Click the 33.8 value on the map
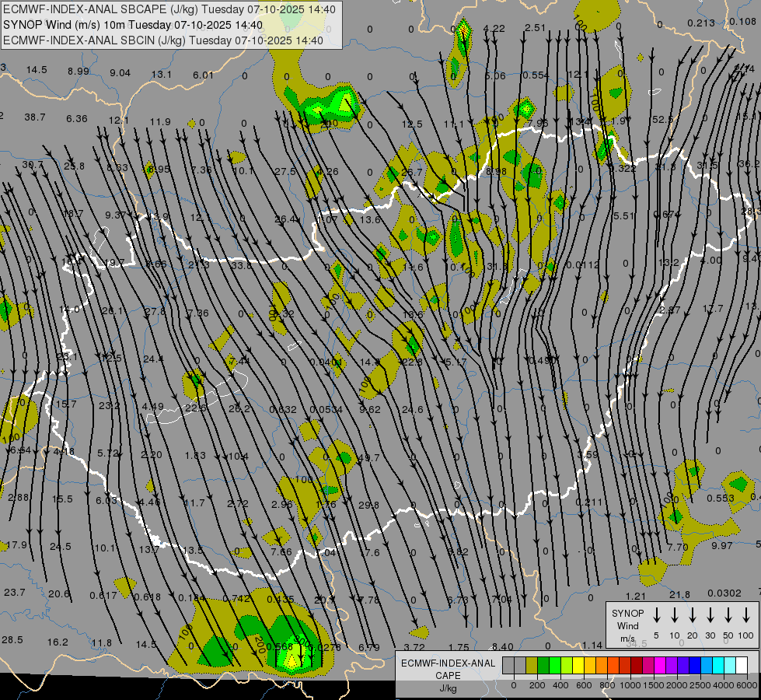The width and height of the screenshot is (761, 700). [x=241, y=266]
